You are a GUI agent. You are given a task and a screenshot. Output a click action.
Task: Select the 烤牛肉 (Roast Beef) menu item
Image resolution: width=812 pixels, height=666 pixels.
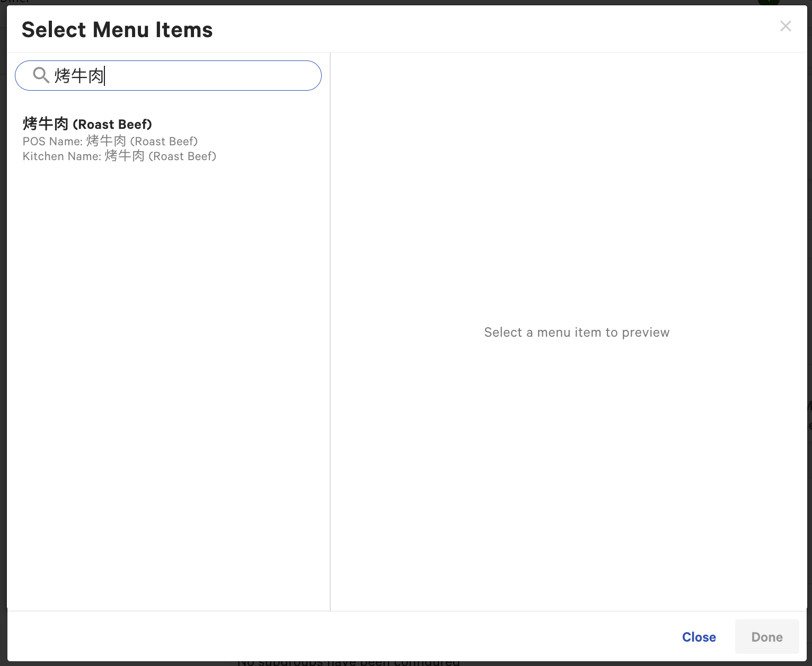(86, 124)
